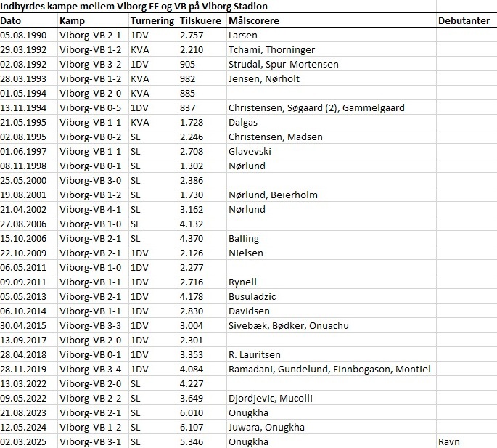
Task: Select match cell 'Viborg-VB 4-1'
Action: (91, 209)
